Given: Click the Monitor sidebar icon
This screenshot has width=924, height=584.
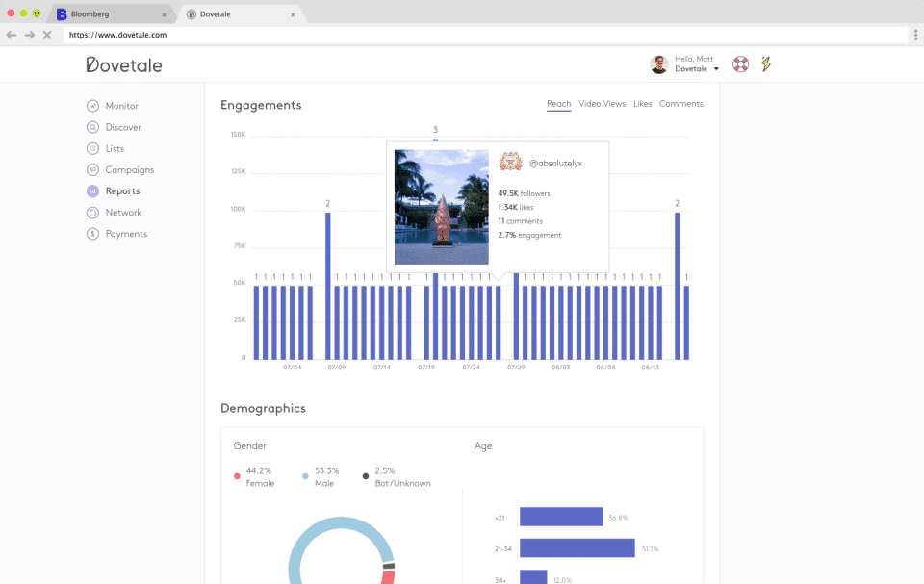Looking at the screenshot, I should coord(92,106).
